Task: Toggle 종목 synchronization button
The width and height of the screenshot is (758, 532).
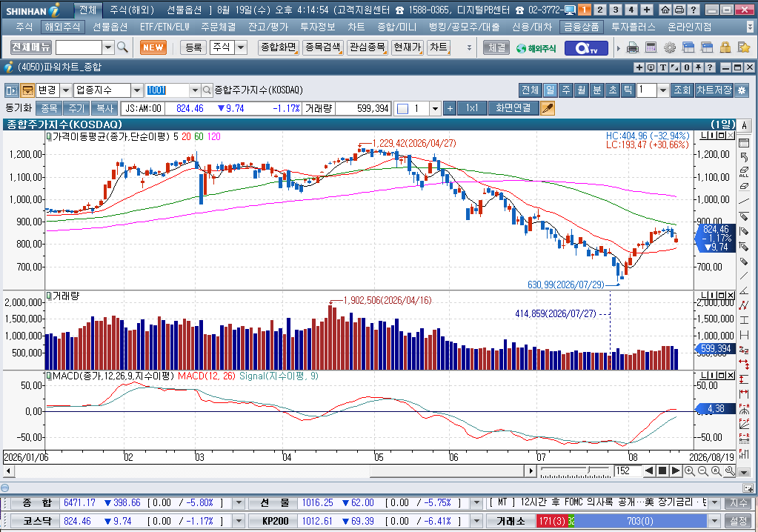Action: [48, 108]
